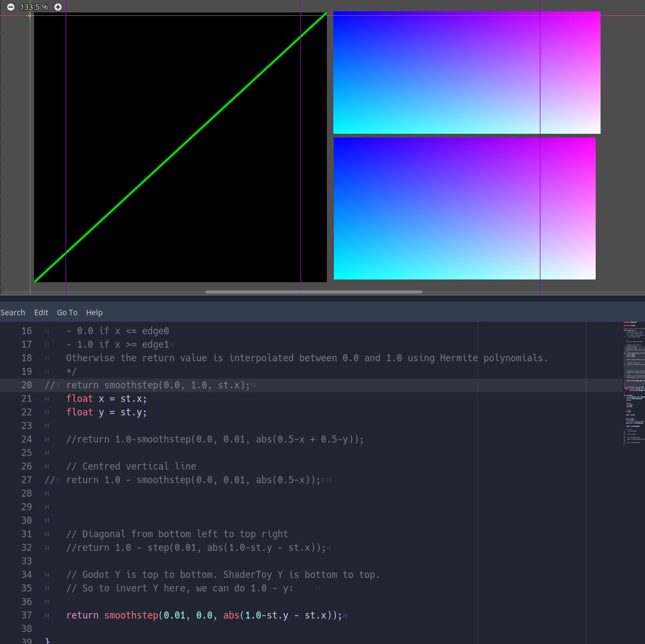
Task: Open the Search menu
Action: pos(12,312)
